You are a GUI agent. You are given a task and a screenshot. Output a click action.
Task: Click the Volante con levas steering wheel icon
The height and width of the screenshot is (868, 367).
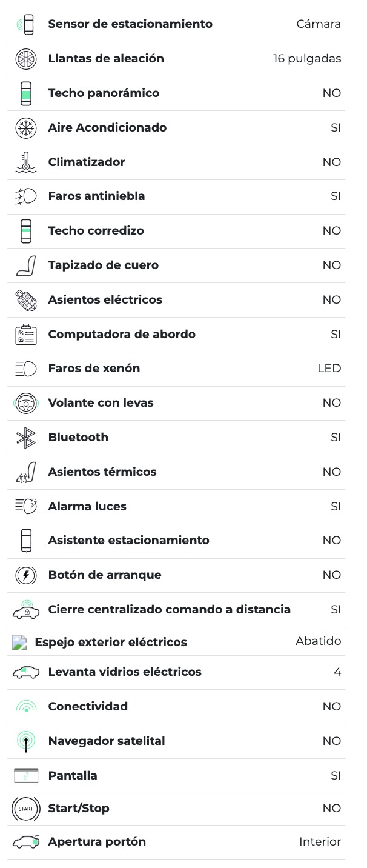[x=25, y=403]
